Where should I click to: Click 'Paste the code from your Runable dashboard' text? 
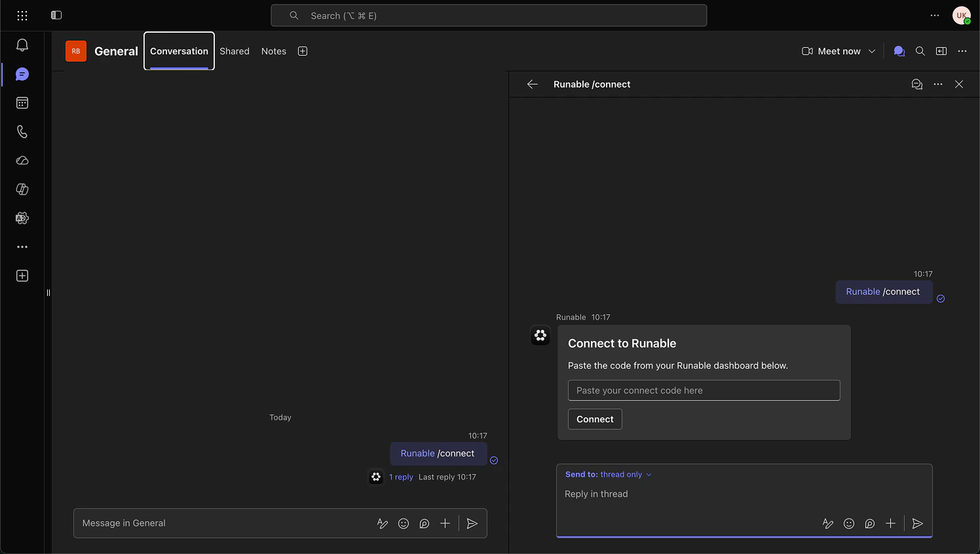click(678, 365)
